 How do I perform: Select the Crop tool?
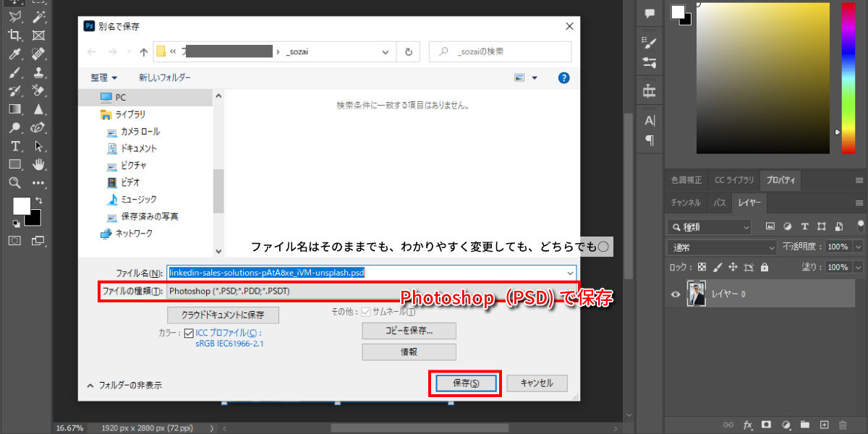coord(14,35)
